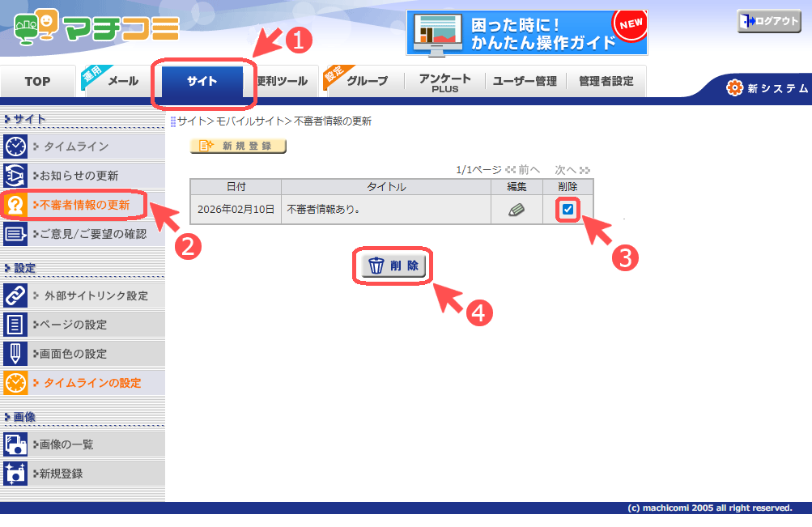Image resolution: width=812 pixels, height=527 pixels.
Task: Click the 新規登録 button above the table
Action: (x=238, y=147)
